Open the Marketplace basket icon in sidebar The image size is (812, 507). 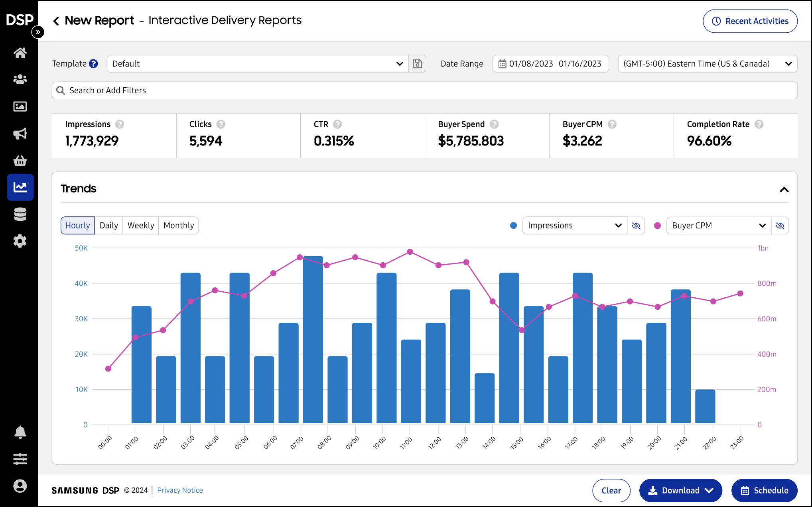(20, 160)
